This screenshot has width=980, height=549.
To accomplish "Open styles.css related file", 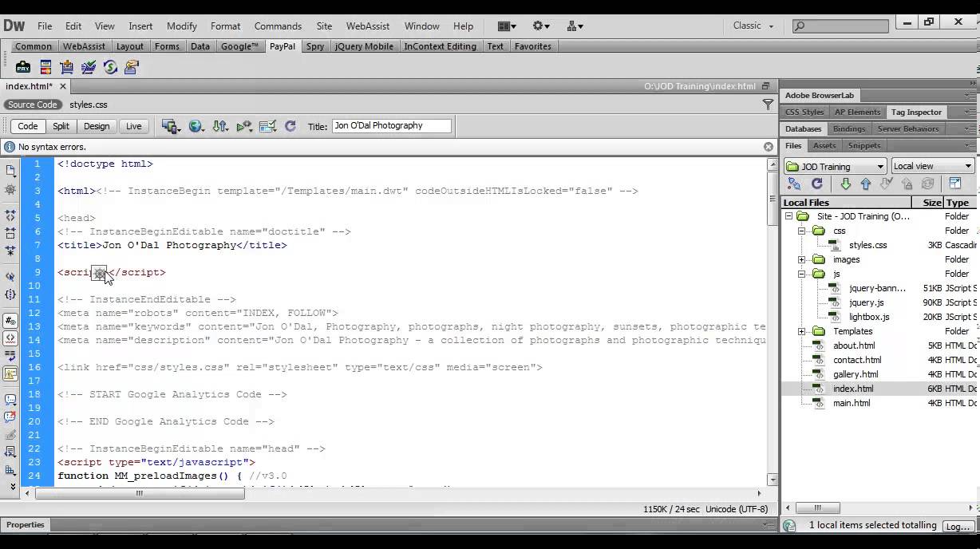I will click(x=89, y=105).
